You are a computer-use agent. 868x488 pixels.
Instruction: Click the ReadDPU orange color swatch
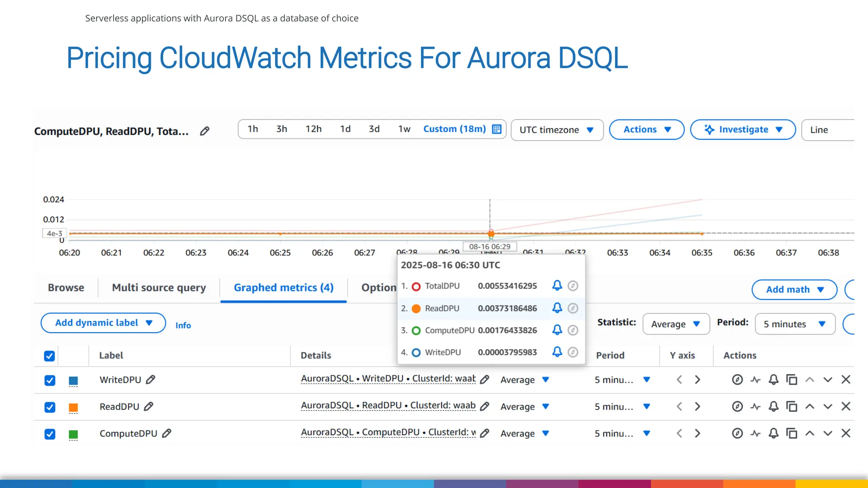click(73, 408)
